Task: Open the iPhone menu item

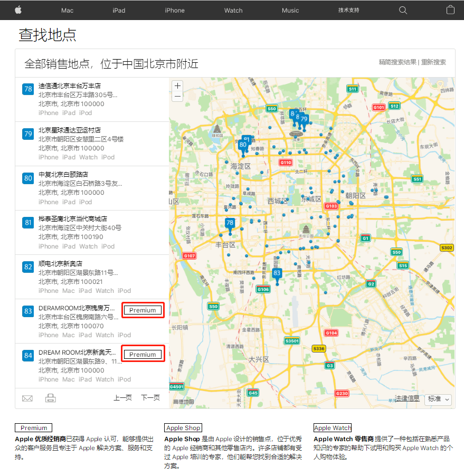Action: pos(175,11)
